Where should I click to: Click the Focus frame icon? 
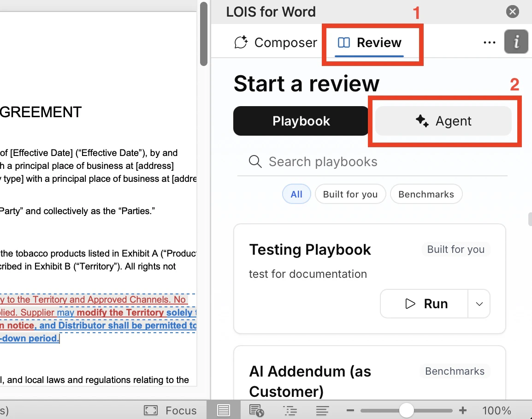click(x=151, y=411)
